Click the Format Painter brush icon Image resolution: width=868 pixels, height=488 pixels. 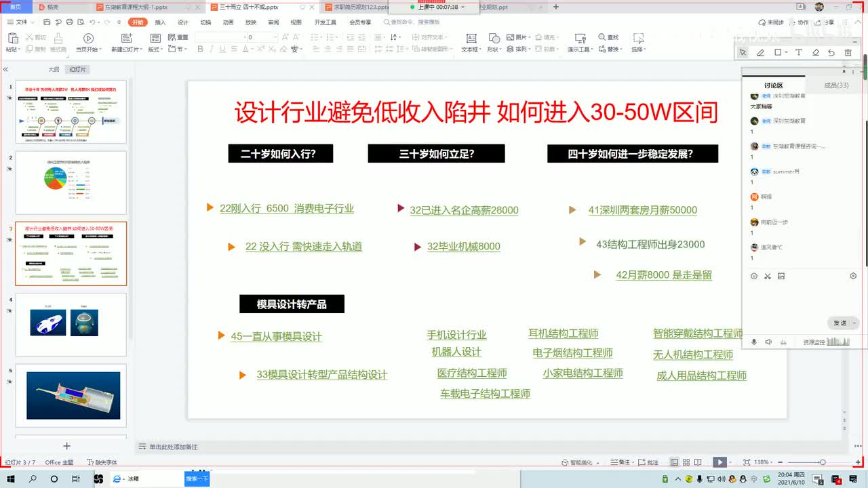click(58, 39)
